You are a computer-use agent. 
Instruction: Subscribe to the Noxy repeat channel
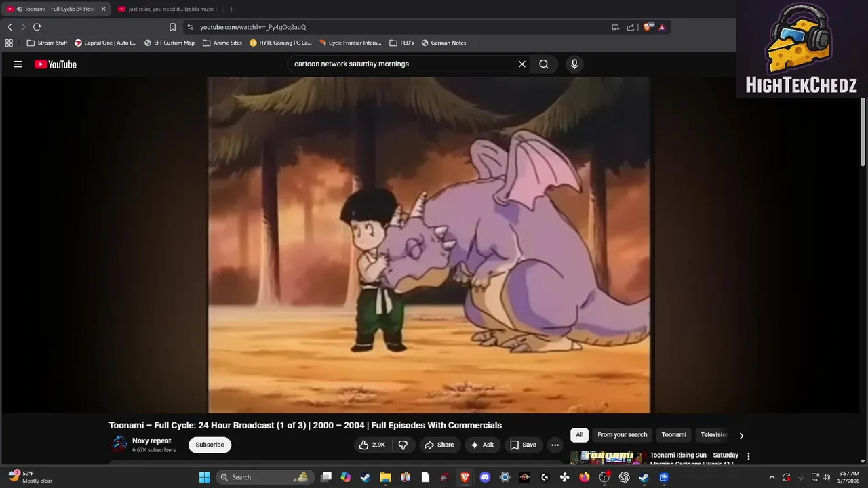(x=210, y=445)
